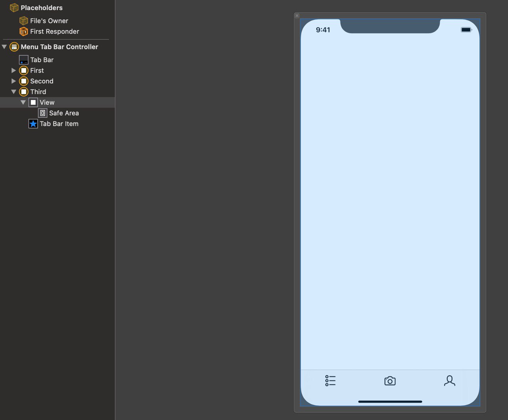Click the Placeholders cube icon
The image size is (508, 420).
[x=14, y=8]
